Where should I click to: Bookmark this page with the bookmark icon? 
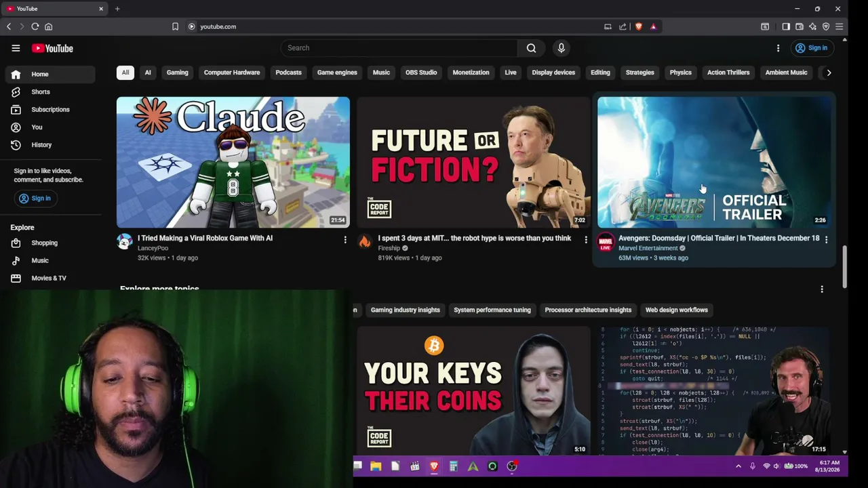coord(175,26)
